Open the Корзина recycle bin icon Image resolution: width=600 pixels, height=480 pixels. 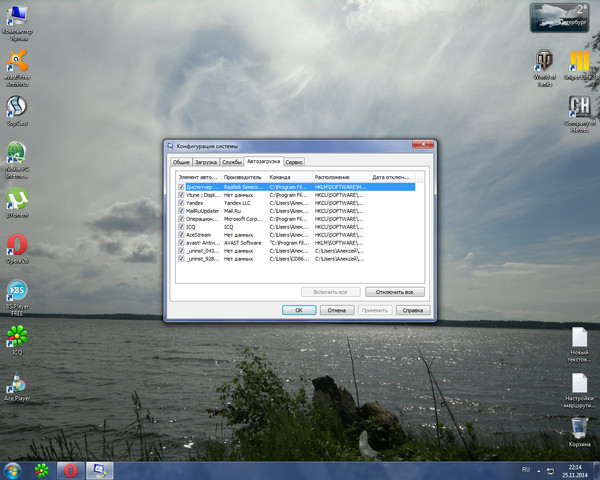click(579, 432)
